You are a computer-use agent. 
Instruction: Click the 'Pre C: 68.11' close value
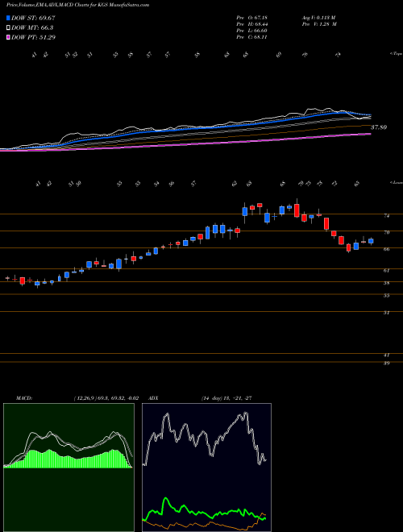(251, 37)
